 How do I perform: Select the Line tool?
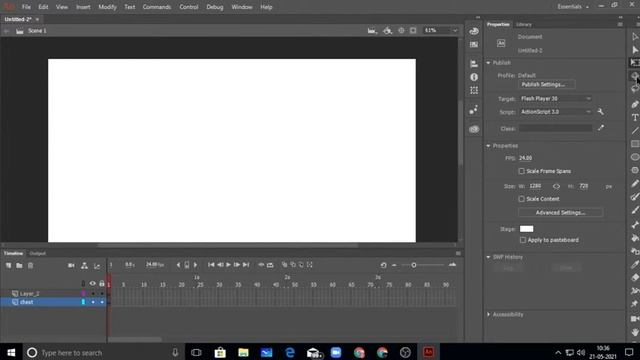tap(635, 131)
